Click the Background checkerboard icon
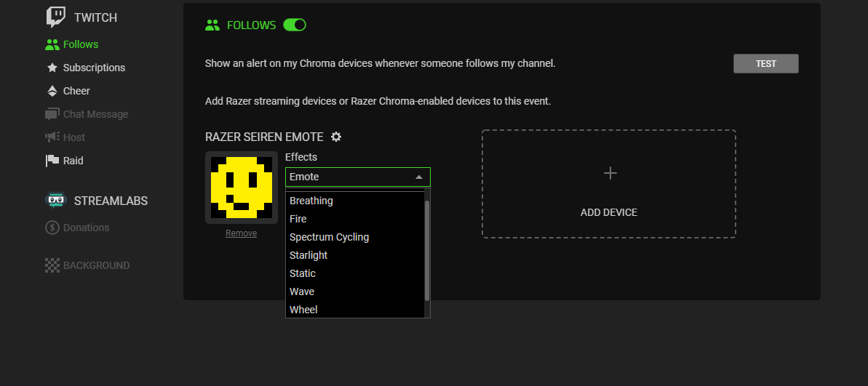868x386 pixels. point(52,265)
